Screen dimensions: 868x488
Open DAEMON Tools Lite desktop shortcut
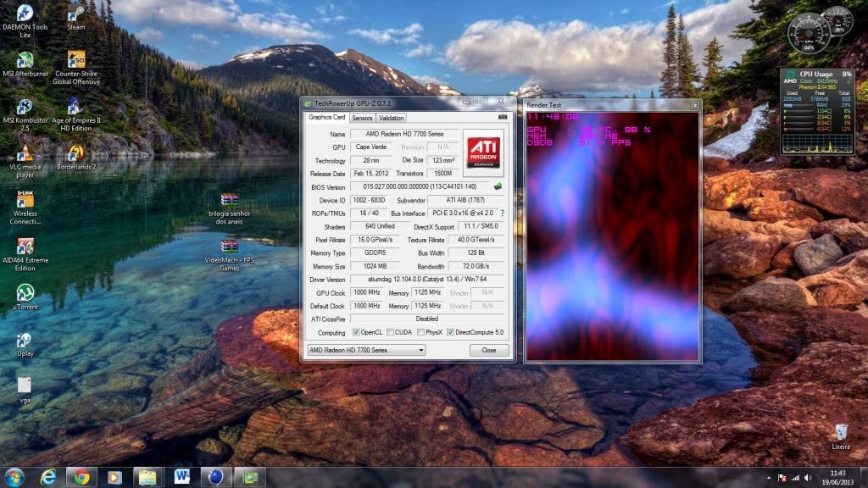[x=25, y=21]
